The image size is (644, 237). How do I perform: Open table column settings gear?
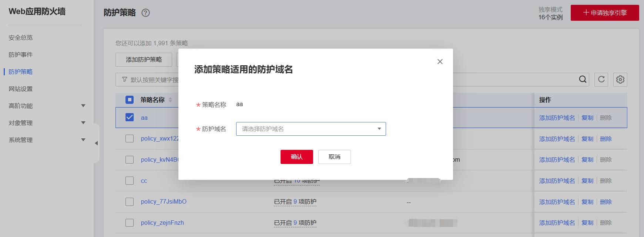click(620, 79)
